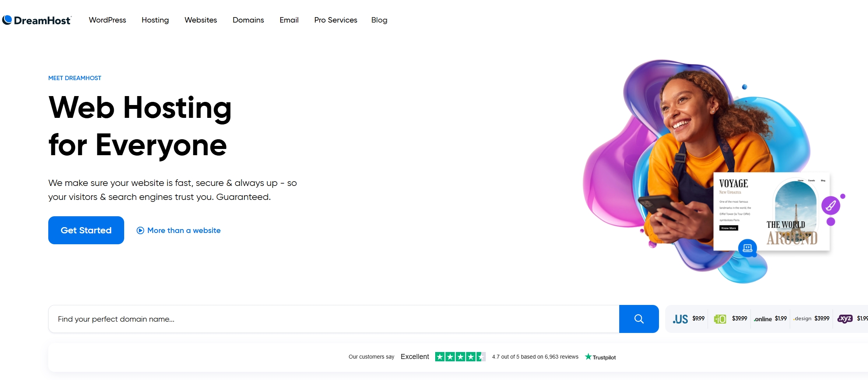Click the blue domain search magnifier button
The image size is (868, 380).
click(x=639, y=319)
